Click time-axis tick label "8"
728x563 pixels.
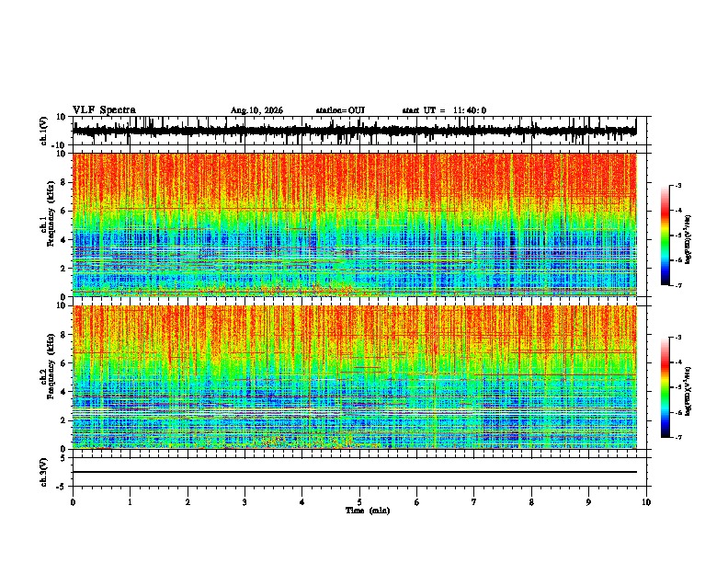531,502
